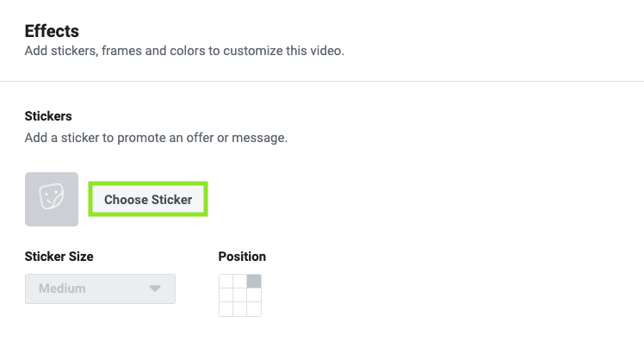Viewport: 644px width, 341px height.
Task: Open the Choose Sticker dialog
Action: pos(148,199)
